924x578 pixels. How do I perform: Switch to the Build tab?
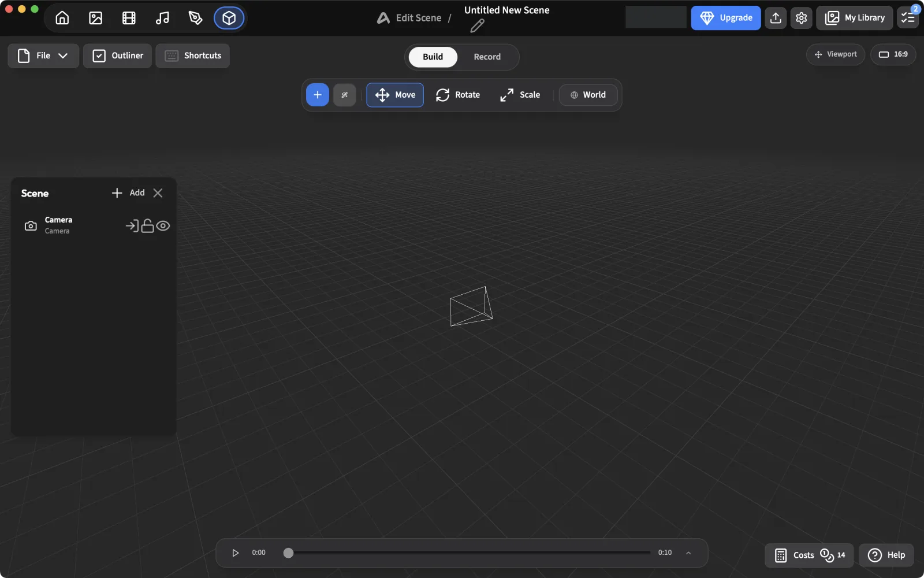tap(433, 57)
